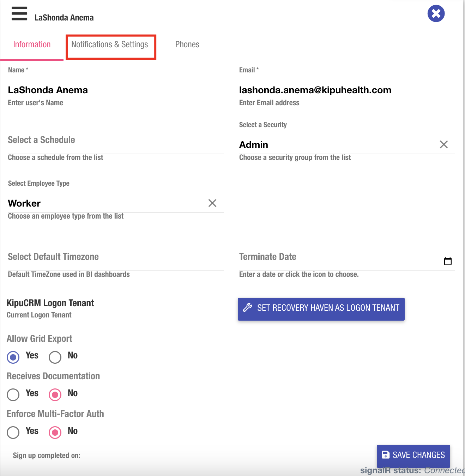Click Set Recovery Haven as Logon Tenant
465x476 pixels.
pos(321,308)
